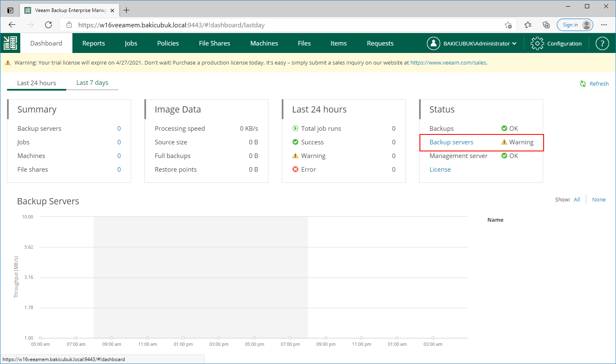The width and height of the screenshot is (616, 364).
Task: Add page to favorites star icon
Action: click(508, 25)
